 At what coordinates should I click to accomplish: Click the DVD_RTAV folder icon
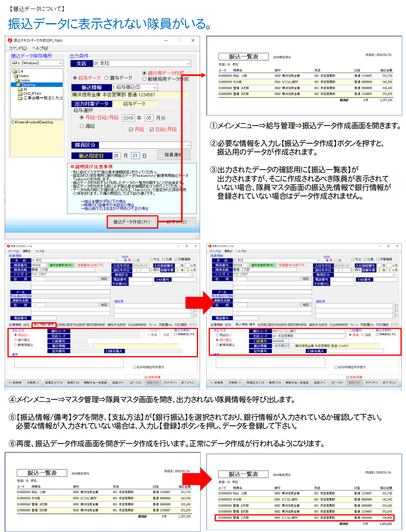tap(20, 94)
